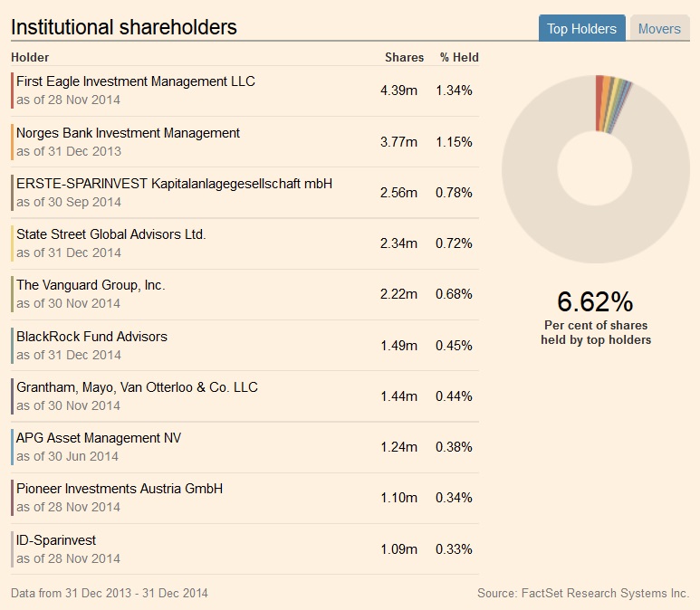Click the Shares column header
This screenshot has height=610, width=700.
point(404,57)
